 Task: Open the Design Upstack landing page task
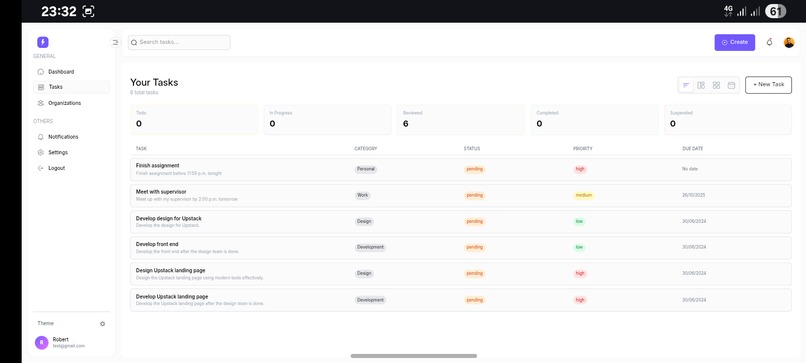461,274
